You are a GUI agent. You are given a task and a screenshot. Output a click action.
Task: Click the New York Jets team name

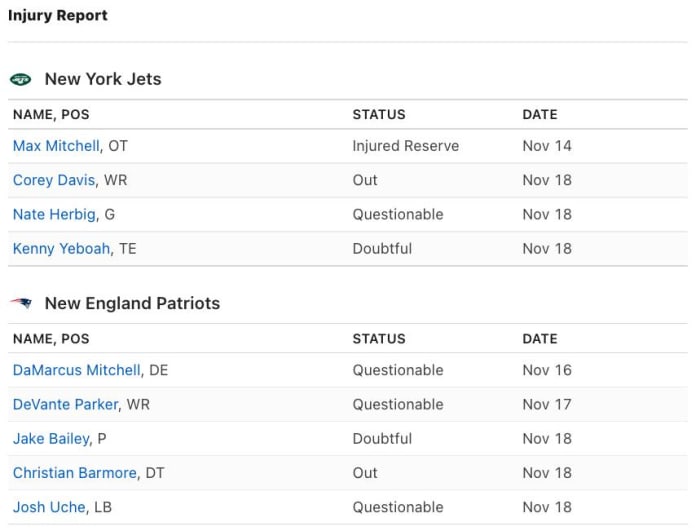[103, 80]
